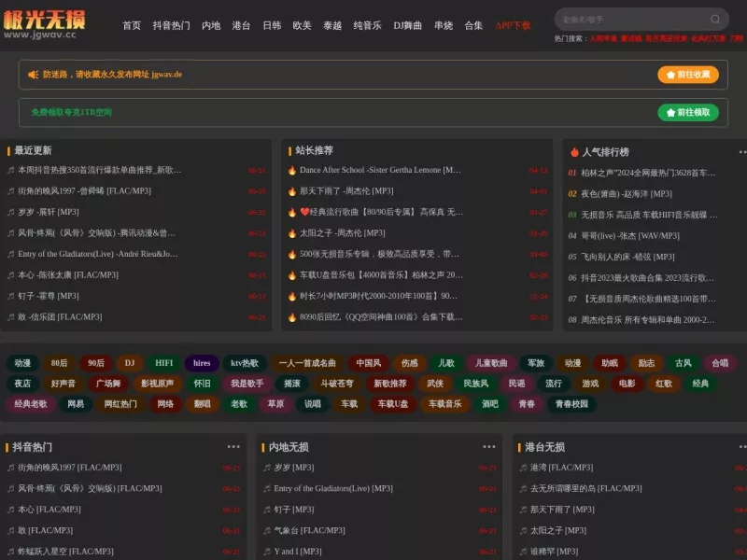
Task: Click the green 前往领取 button
Action: [x=688, y=112]
